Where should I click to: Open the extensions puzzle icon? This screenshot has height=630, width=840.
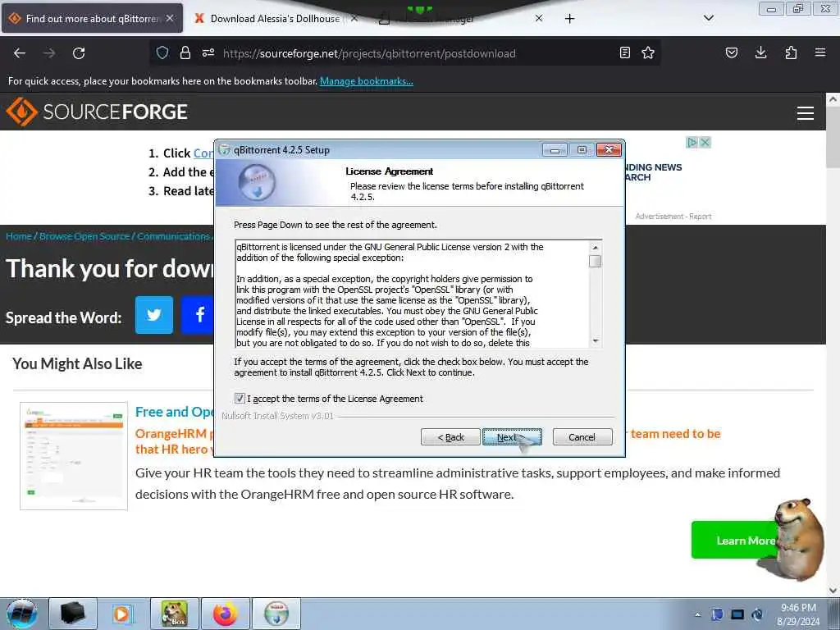791,52
